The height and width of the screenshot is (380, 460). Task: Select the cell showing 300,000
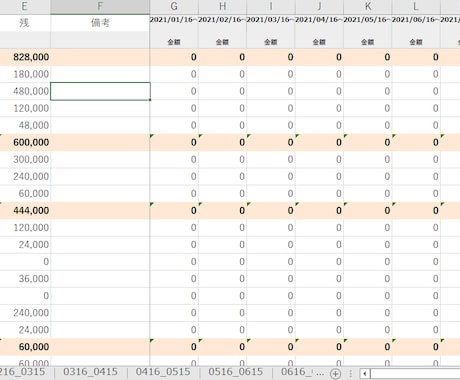[25, 159]
